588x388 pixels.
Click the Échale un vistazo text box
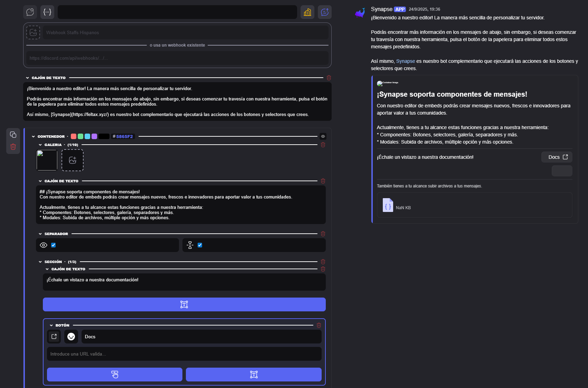pos(184,282)
